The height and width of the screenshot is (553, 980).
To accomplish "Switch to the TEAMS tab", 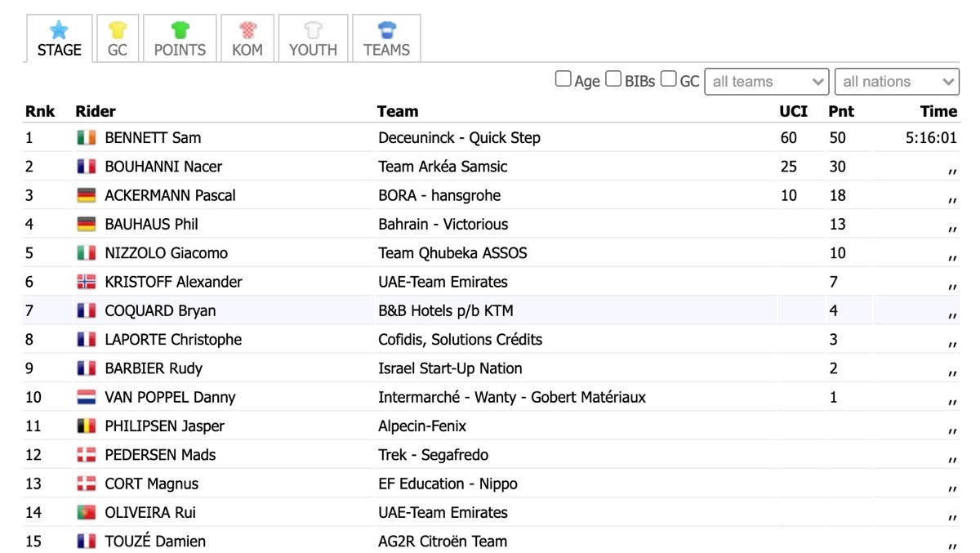I will pos(386,39).
